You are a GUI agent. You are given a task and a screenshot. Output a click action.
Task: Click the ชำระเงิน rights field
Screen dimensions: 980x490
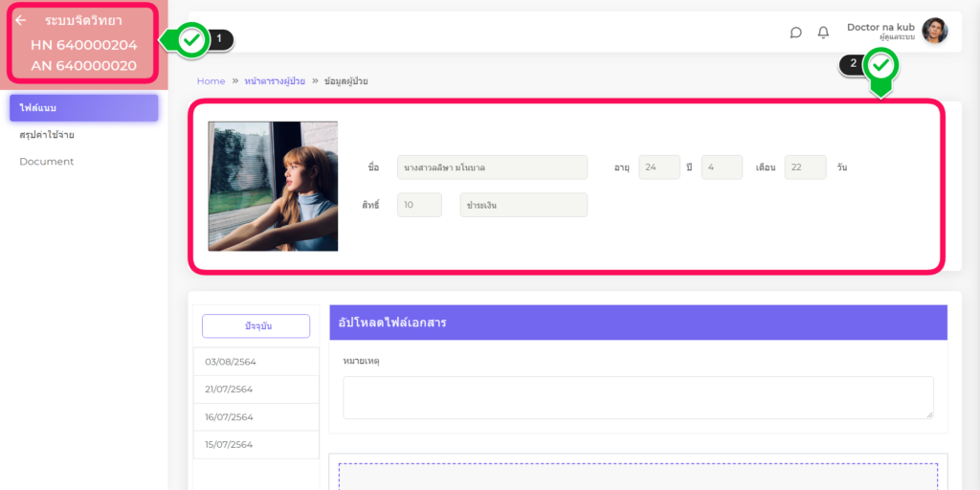point(523,205)
